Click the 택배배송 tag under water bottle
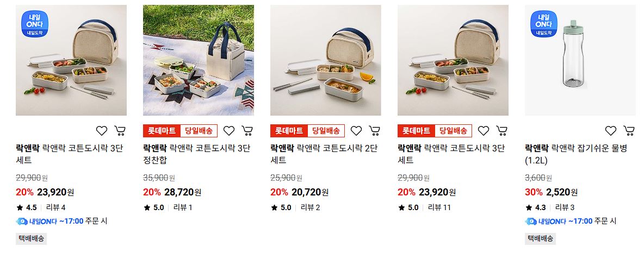 click(540, 239)
